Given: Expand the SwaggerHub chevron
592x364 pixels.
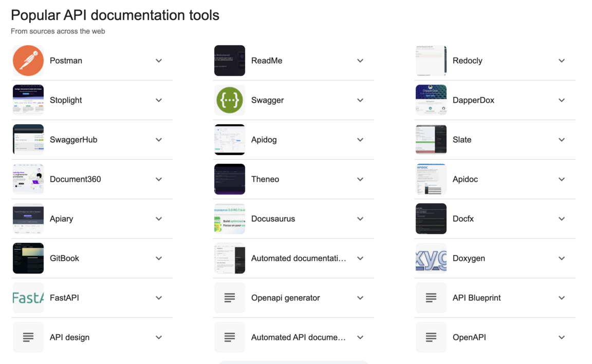Looking at the screenshot, I should 159,140.
